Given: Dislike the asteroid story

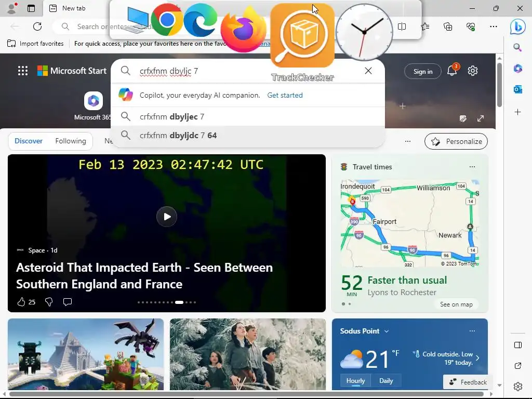Looking at the screenshot, I should pos(49,302).
